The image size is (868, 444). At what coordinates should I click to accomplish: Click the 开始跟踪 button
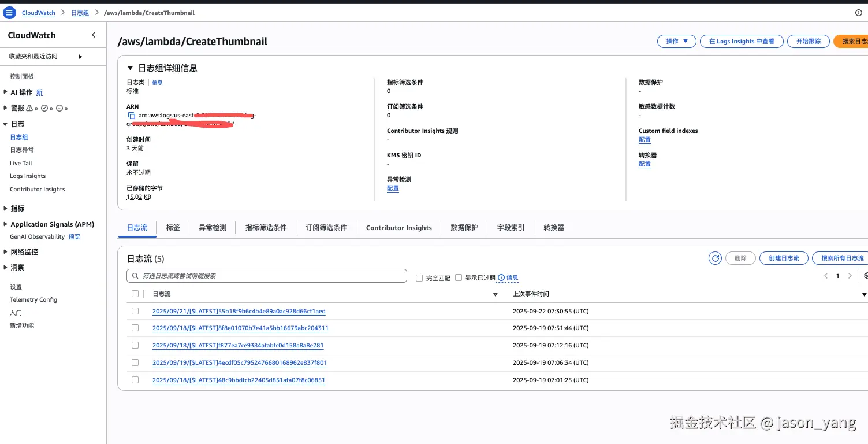[809, 41]
